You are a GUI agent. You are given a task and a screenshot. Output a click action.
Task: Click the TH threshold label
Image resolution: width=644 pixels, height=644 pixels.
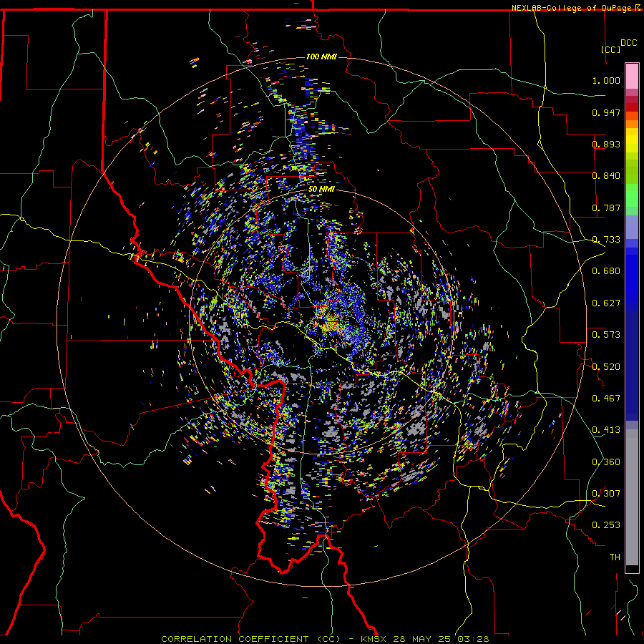tap(615, 557)
